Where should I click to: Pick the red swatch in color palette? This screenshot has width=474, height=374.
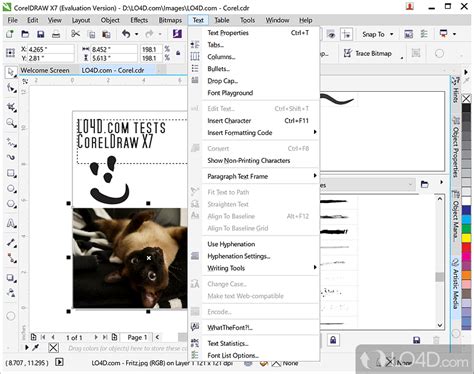466,247
